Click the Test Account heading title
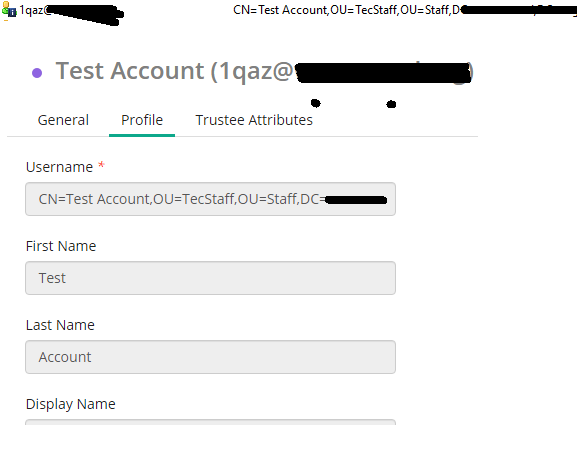The height and width of the screenshot is (470, 577). click(x=174, y=71)
